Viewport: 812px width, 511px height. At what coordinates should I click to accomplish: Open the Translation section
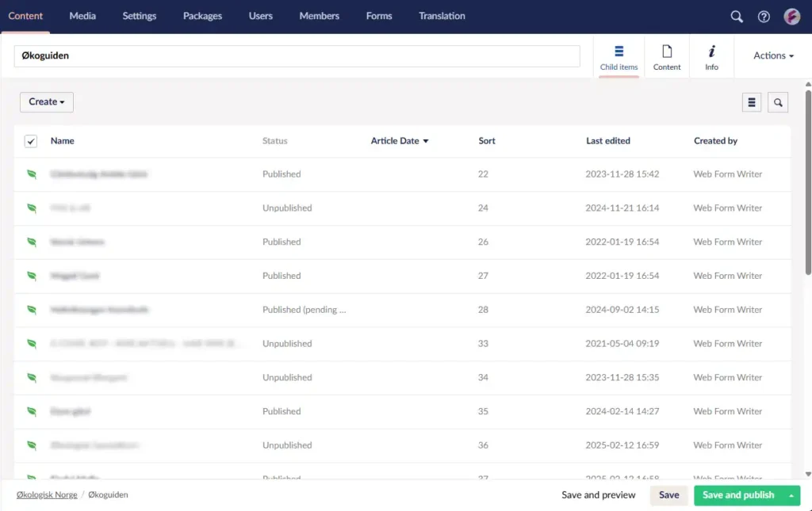click(442, 16)
